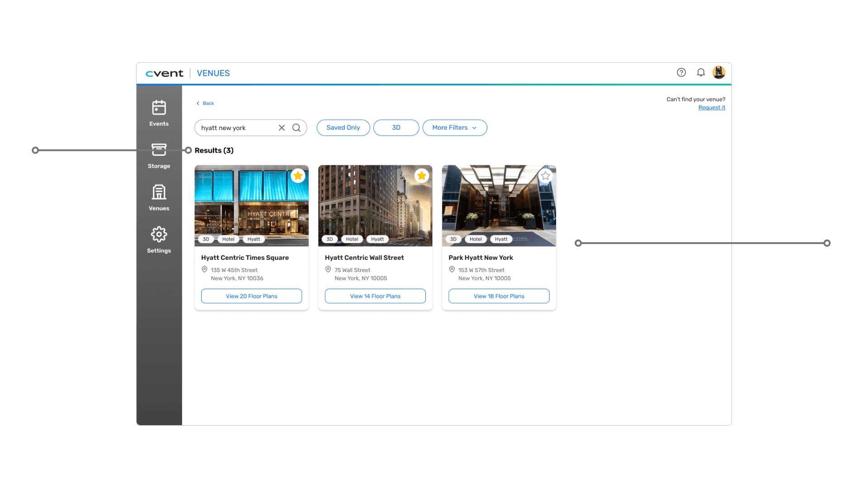868x488 pixels.
Task: Unsave Hyatt Centric Times Square star
Action: pos(298,176)
